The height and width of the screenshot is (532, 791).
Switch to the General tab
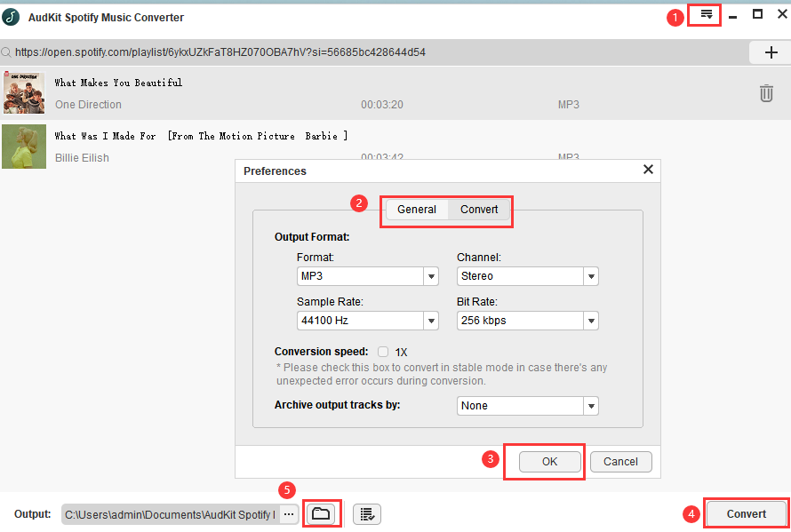[x=416, y=210]
